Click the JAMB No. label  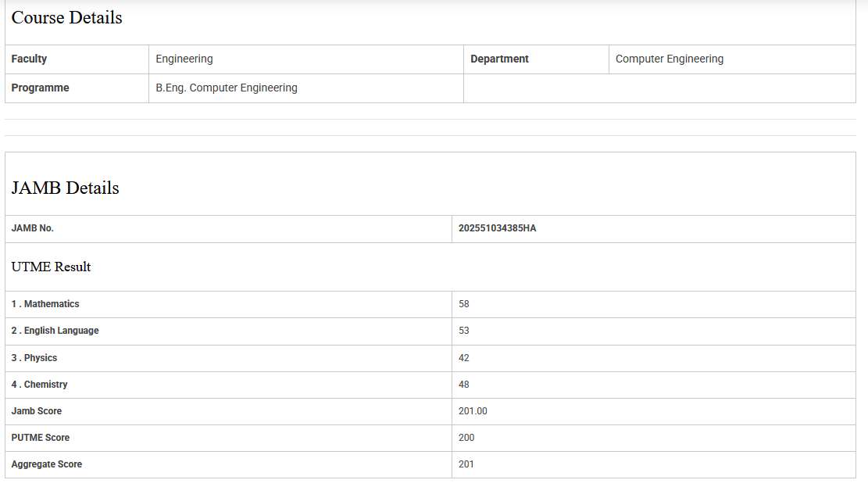(33, 228)
